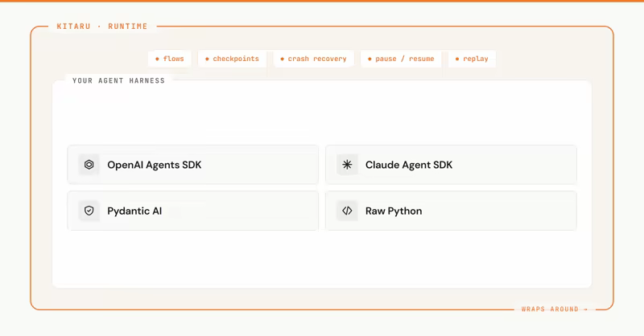Click the replay tag
Viewport: 644px width, 336px height.
472,59
